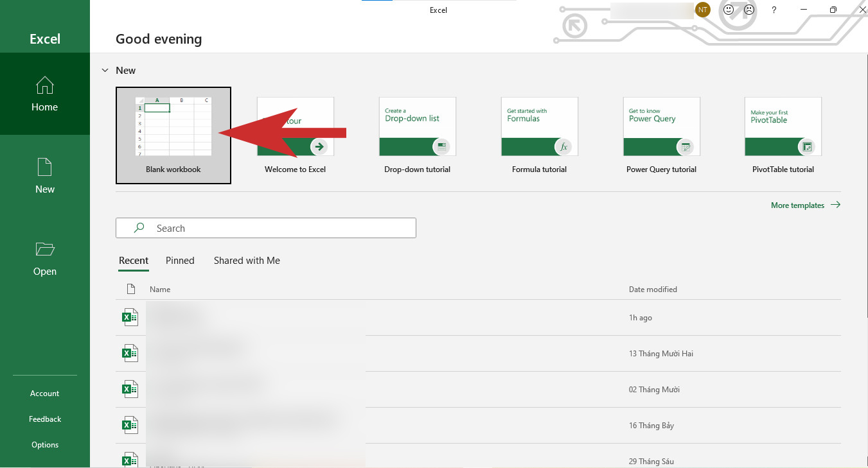Screen dimensions: 868x468
Task: Click the Open folder sidebar icon
Action: coord(45,249)
